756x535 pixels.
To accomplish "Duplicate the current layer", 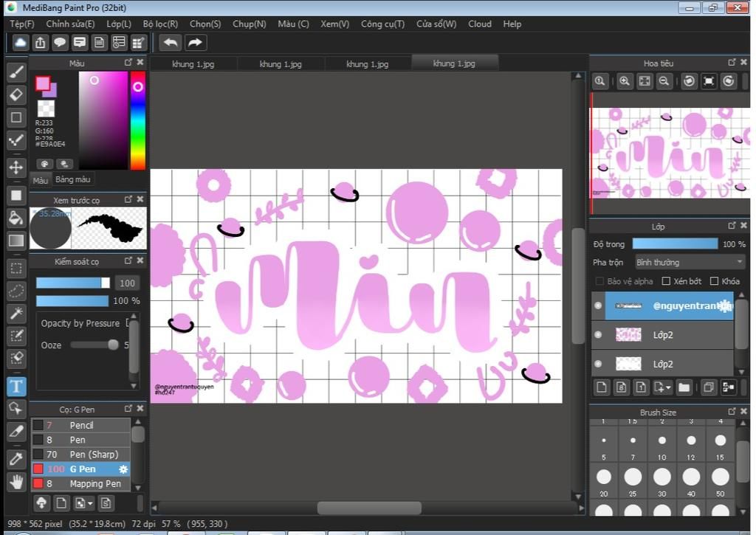I will coord(708,387).
